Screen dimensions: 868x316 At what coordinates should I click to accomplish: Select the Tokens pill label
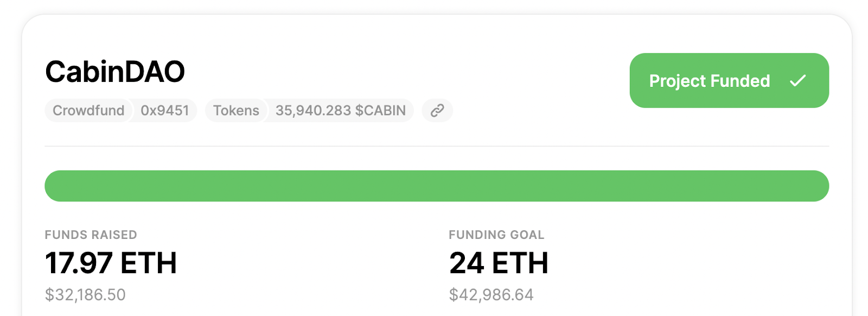tap(236, 111)
